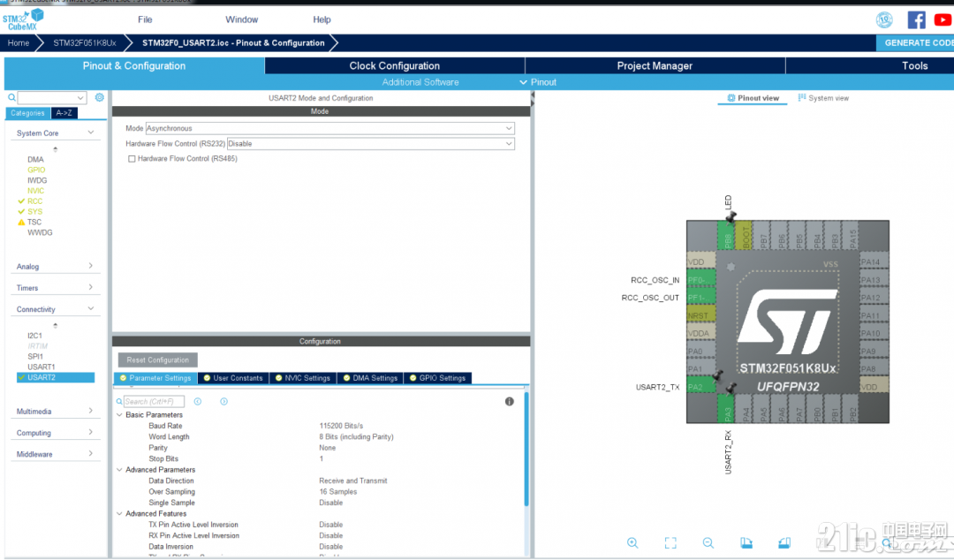Viewport: 954px width, 560px height.
Task: Open the Window menu
Action: point(241,19)
